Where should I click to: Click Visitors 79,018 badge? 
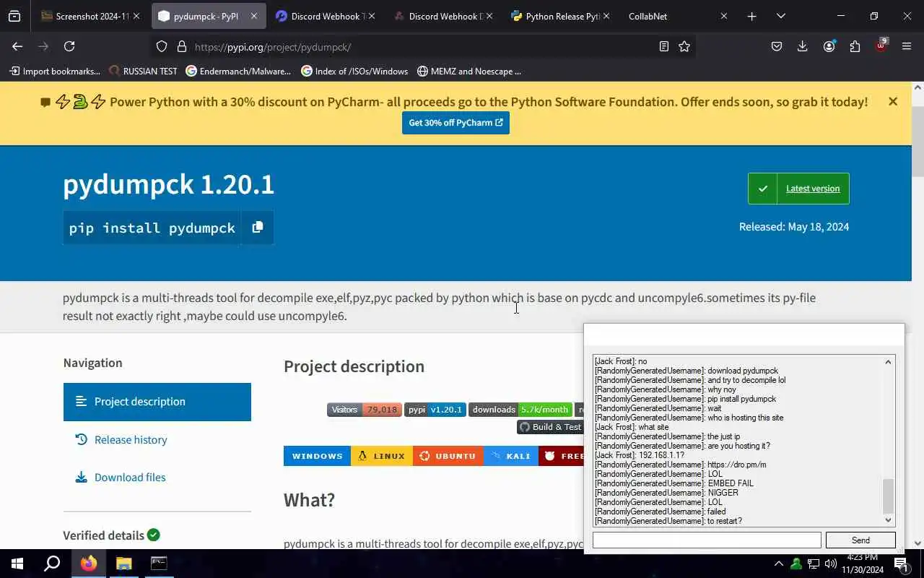point(364,410)
